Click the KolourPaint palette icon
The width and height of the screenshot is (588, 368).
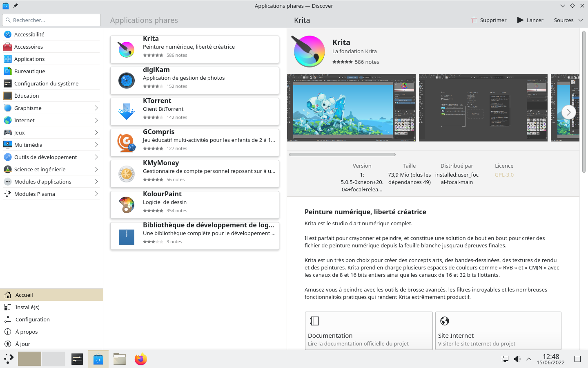click(x=126, y=205)
